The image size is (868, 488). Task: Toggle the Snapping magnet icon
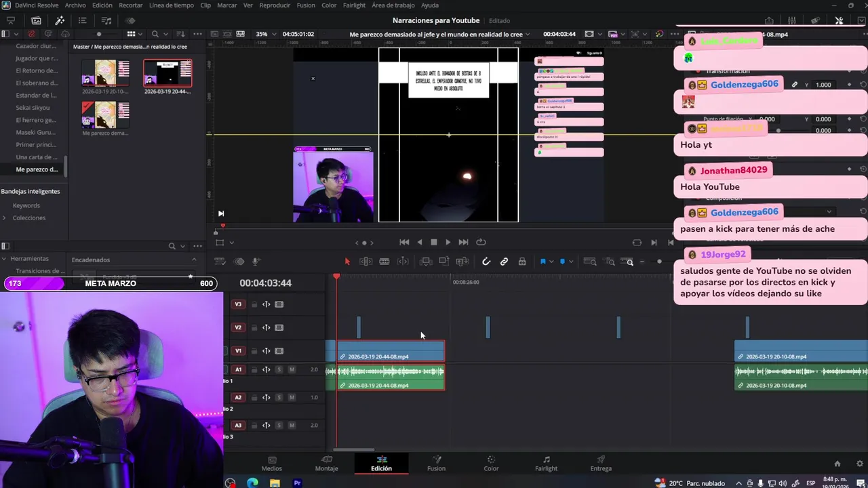(x=486, y=262)
